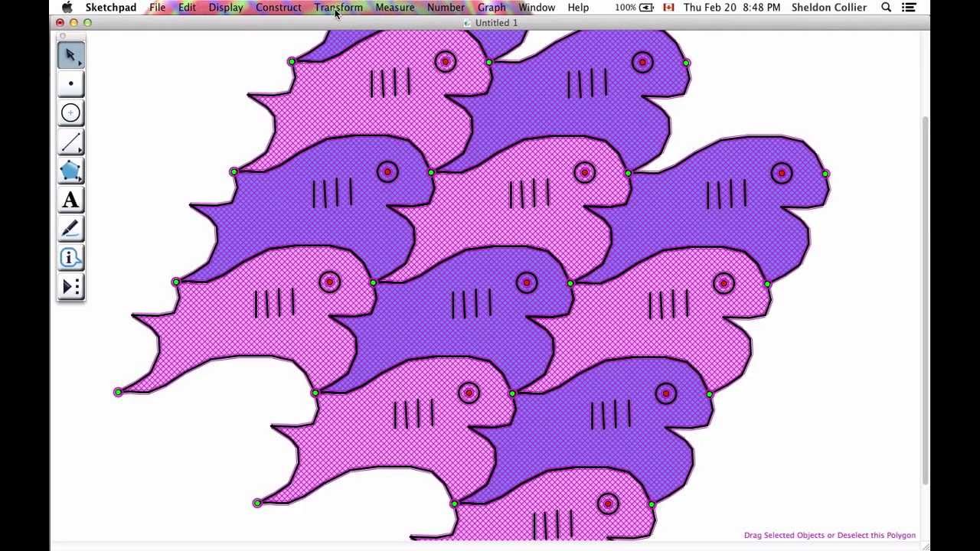Minimize the Untitled 1 window

pyautogui.click(x=73, y=23)
